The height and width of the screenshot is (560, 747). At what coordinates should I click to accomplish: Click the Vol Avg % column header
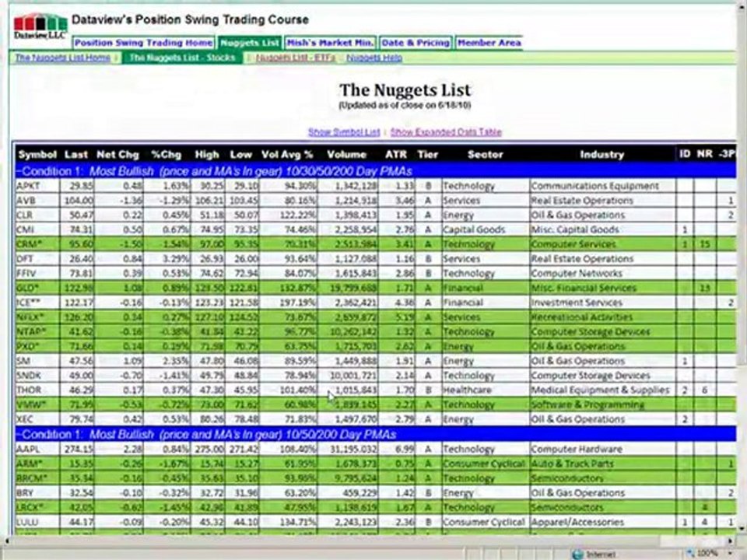pyautogui.click(x=287, y=154)
